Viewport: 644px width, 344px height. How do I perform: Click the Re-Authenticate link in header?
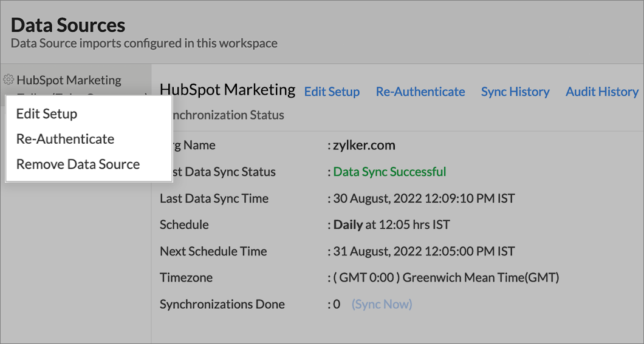[420, 92]
